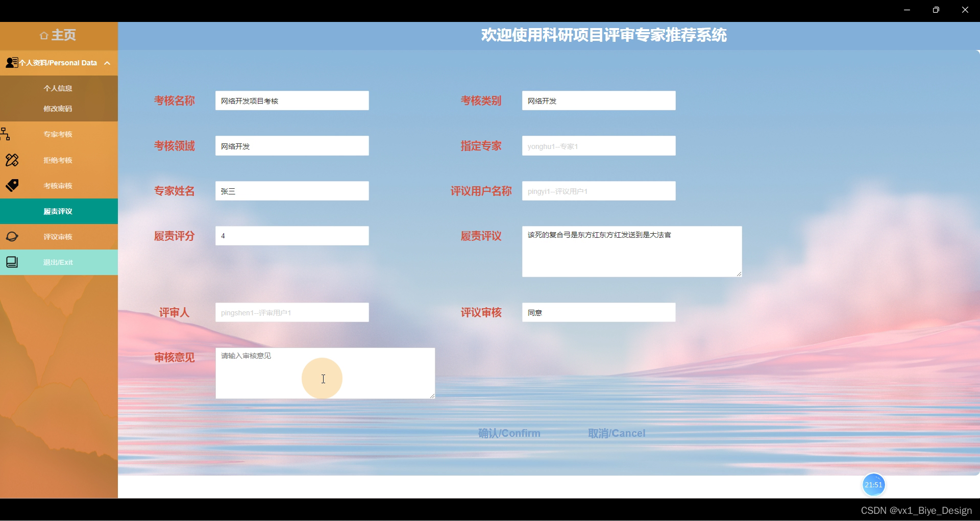Open the 评议用户名称 dropdown field

599,191
